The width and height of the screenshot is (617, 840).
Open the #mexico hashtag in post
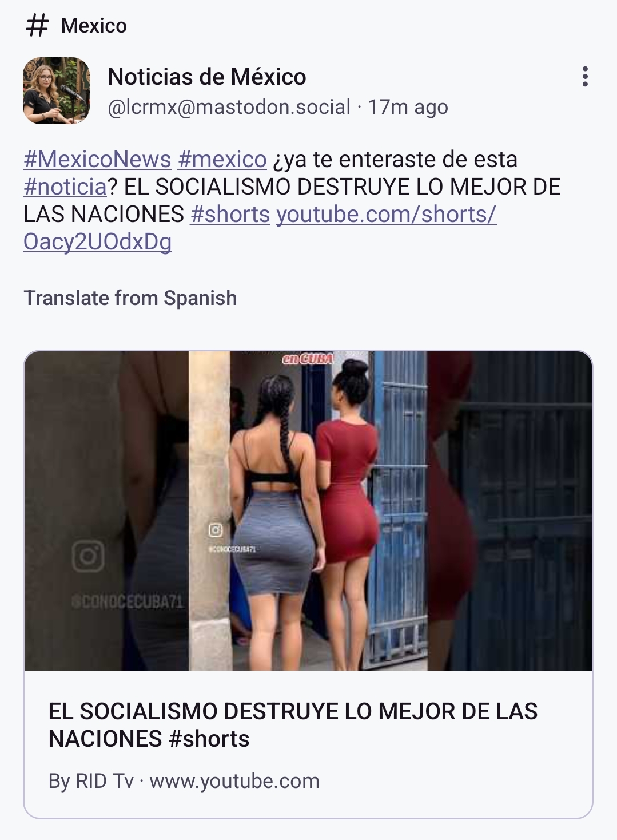click(x=222, y=159)
